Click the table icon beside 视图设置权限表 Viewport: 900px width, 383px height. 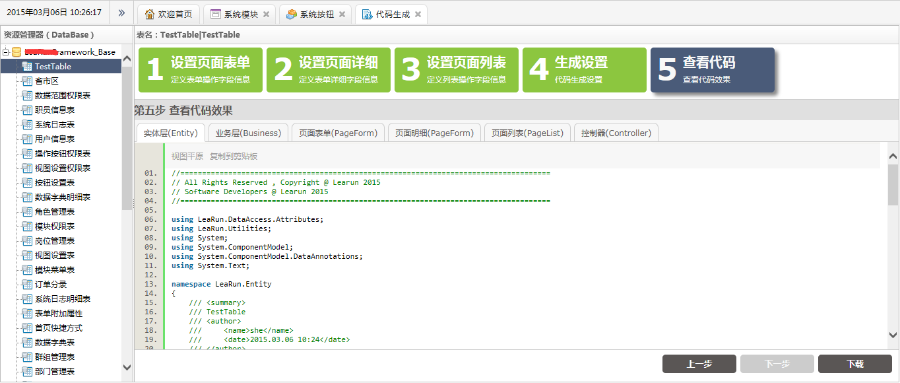(x=26, y=168)
